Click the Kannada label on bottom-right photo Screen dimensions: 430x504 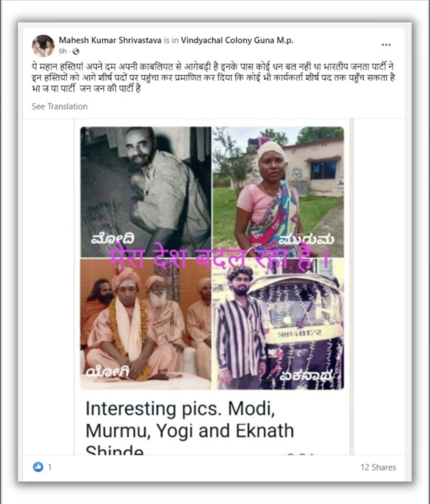click(x=307, y=376)
